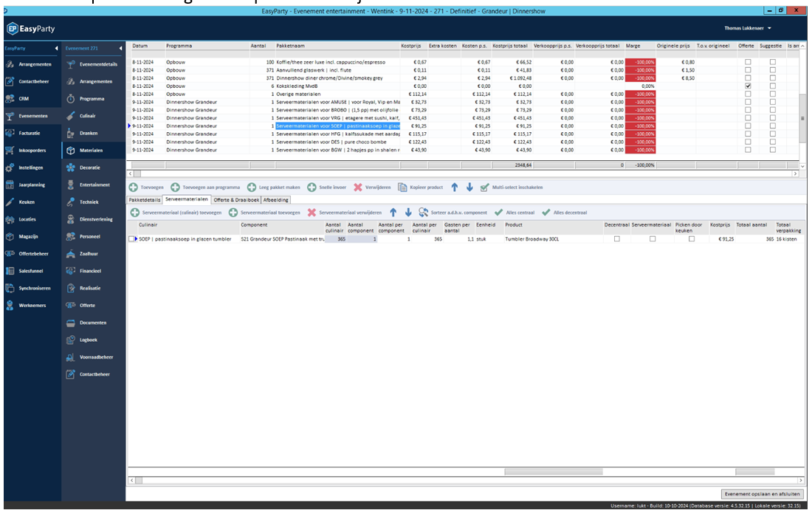
Task: Toggle Picken door keuken checkbox
Action: pos(692,239)
